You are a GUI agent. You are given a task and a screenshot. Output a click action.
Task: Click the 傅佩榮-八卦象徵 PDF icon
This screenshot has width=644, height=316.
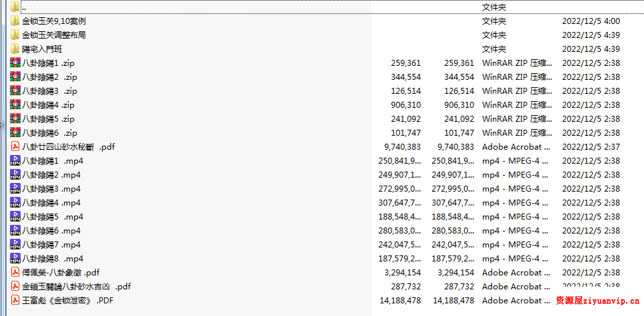(x=15, y=273)
